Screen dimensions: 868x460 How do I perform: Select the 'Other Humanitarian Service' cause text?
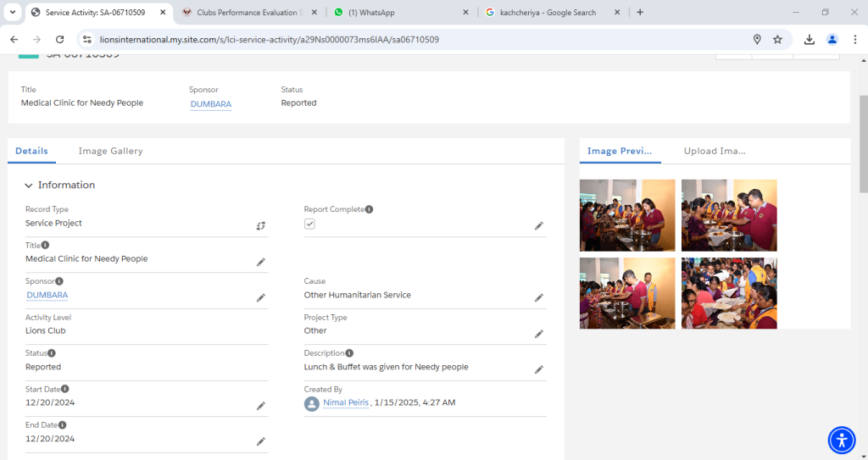coord(357,295)
